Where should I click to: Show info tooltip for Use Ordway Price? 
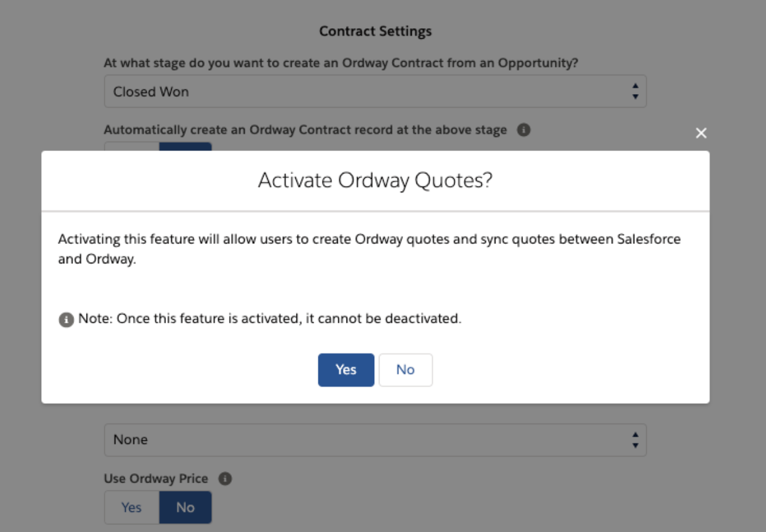(x=225, y=479)
